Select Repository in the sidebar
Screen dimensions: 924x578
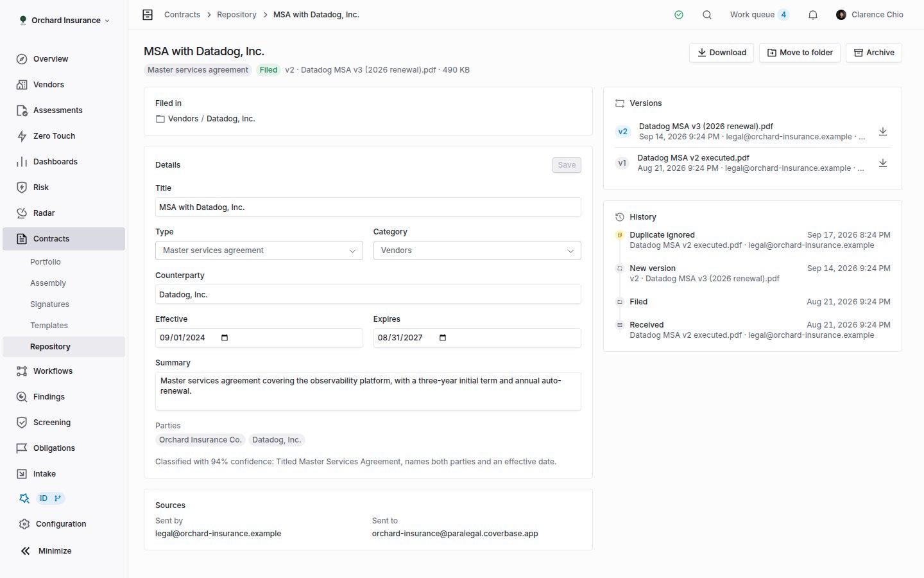(64, 347)
